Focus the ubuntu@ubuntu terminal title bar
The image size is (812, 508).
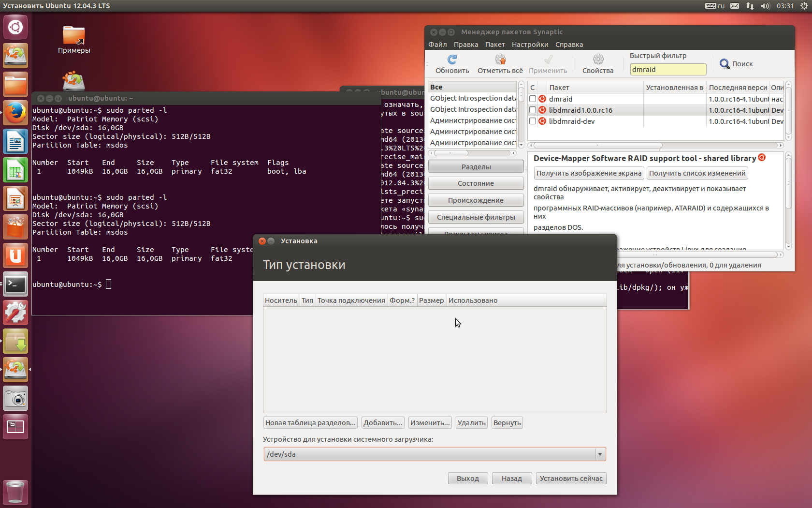[206, 98]
